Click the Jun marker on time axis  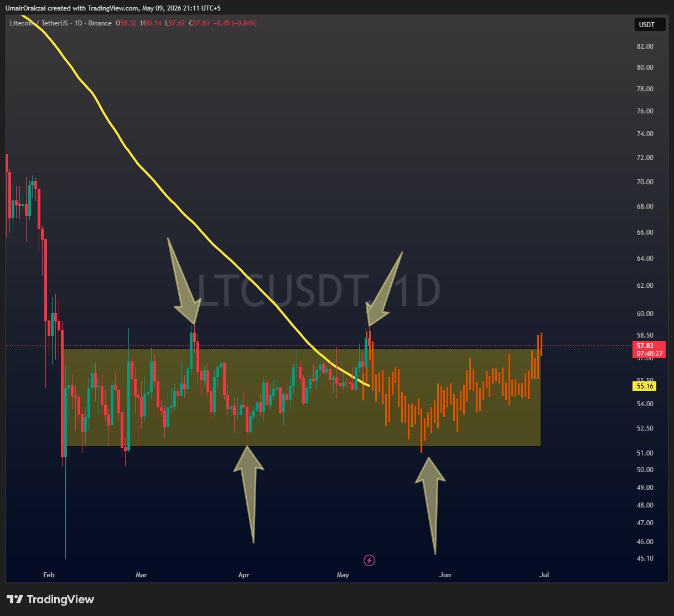[x=445, y=575]
